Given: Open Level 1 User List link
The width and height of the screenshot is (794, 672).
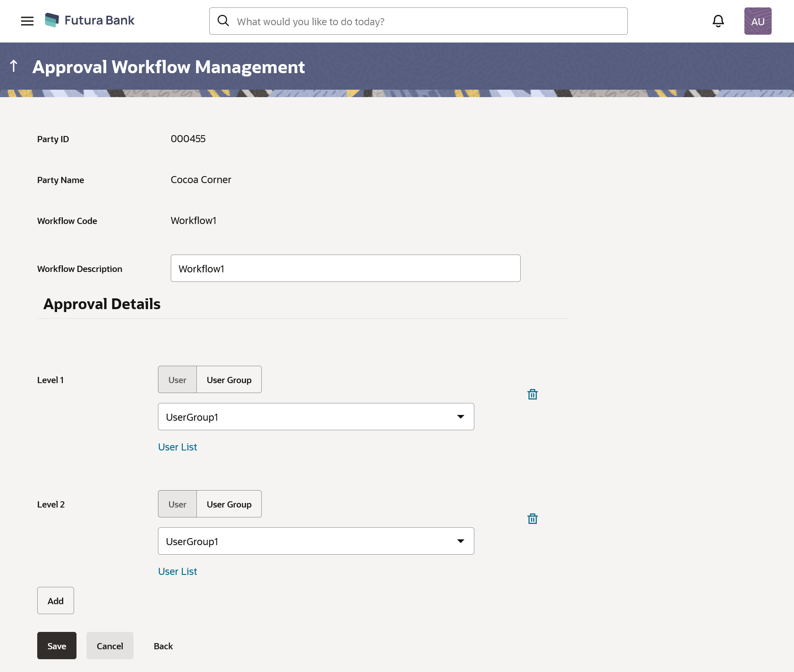Looking at the screenshot, I should click(x=177, y=447).
